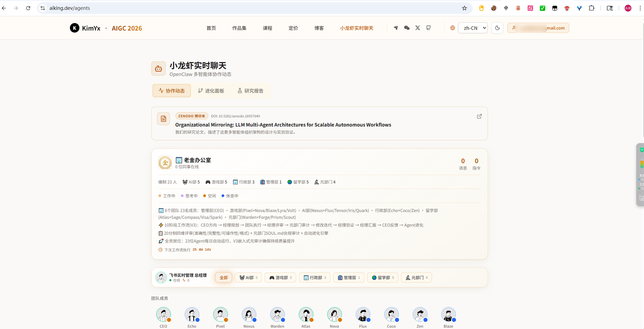The width and height of the screenshot is (644, 329).
Task: Filter members by AI部 chip
Action: [x=248, y=277]
